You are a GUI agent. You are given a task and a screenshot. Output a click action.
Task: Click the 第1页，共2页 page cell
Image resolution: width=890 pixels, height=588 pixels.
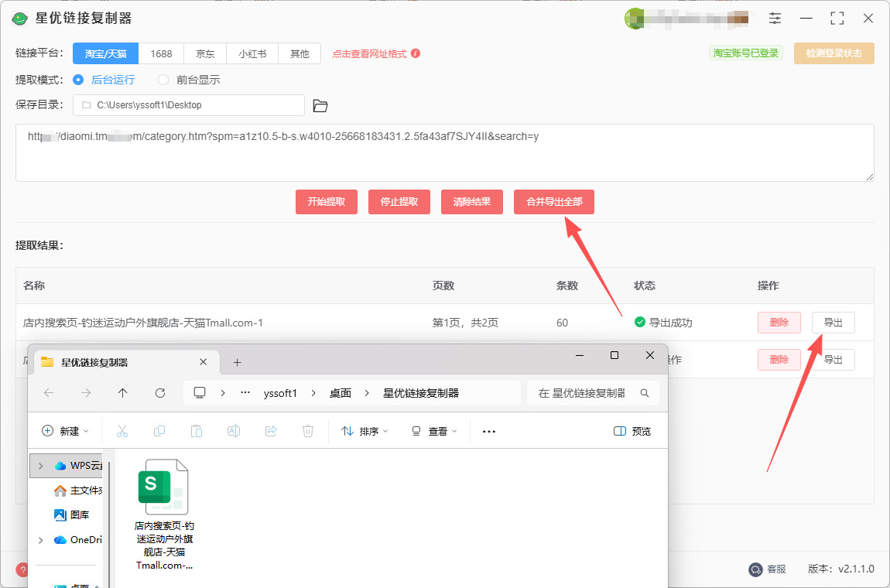(465, 323)
